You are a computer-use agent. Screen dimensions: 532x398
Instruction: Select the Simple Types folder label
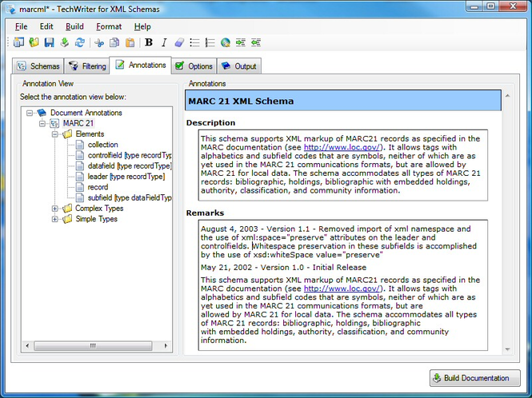coord(96,219)
